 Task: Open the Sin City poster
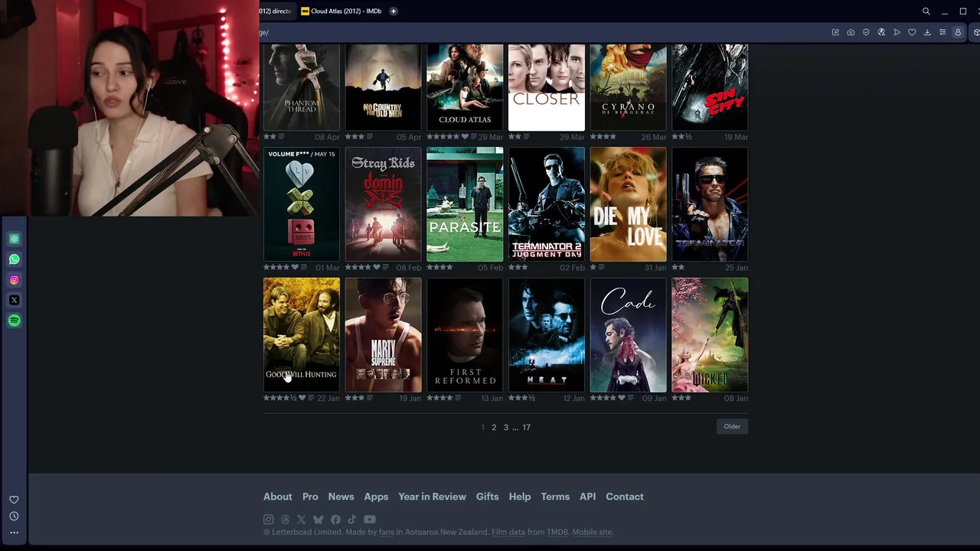click(x=710, y=87)
